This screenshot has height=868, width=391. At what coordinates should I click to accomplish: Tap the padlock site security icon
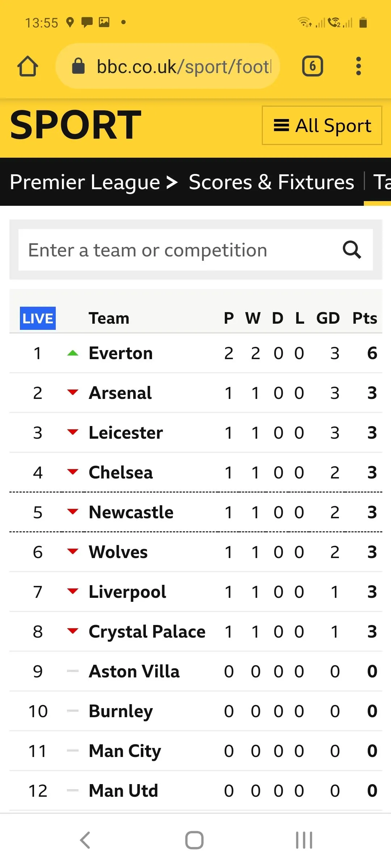[x=78, y=66]
